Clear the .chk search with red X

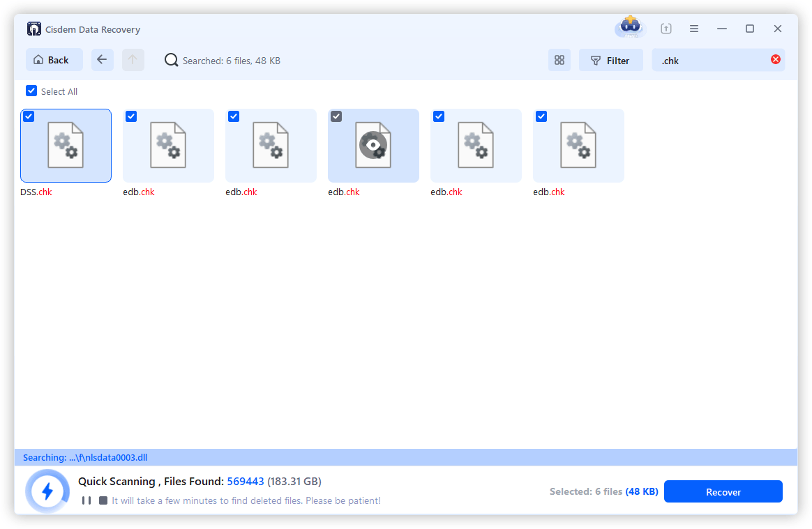click(x=775, y=60)
